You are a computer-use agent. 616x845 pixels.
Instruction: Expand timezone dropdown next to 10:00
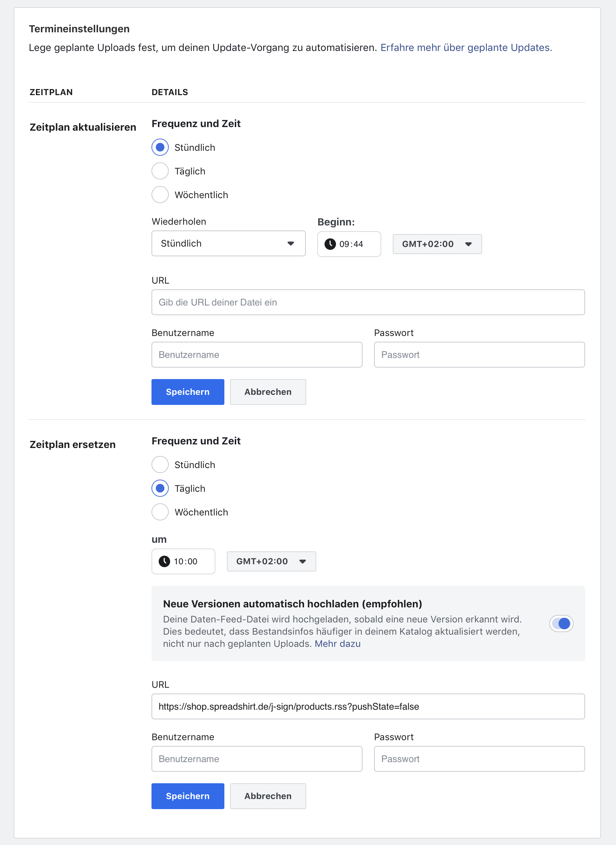point(271,561)
